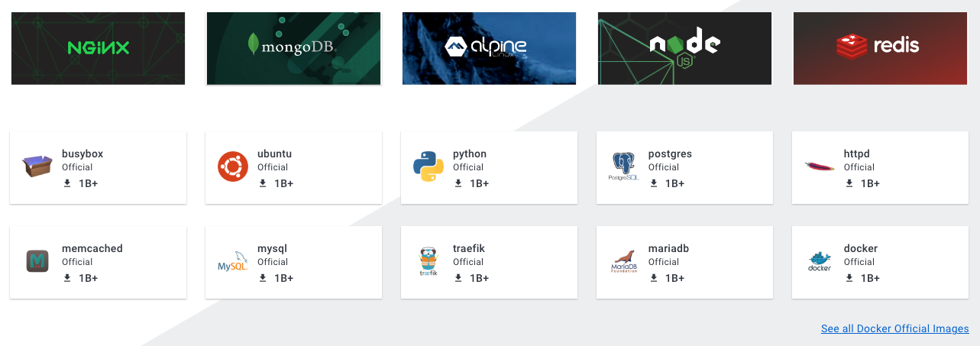Click download icon on memcached card
The width and height of the screenshot is (980, 346).
(67, 278)
